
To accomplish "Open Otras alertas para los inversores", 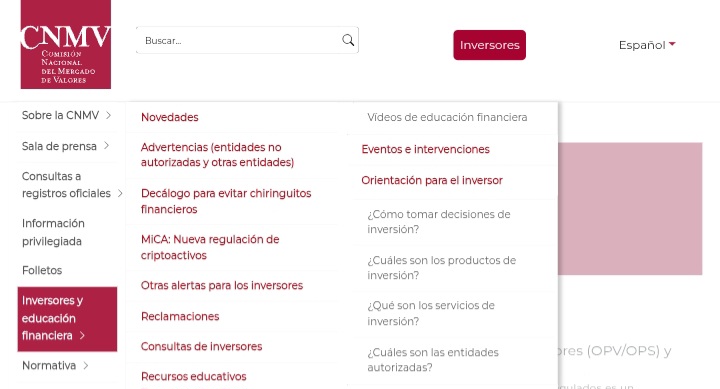I will click(x=222, y=285).
